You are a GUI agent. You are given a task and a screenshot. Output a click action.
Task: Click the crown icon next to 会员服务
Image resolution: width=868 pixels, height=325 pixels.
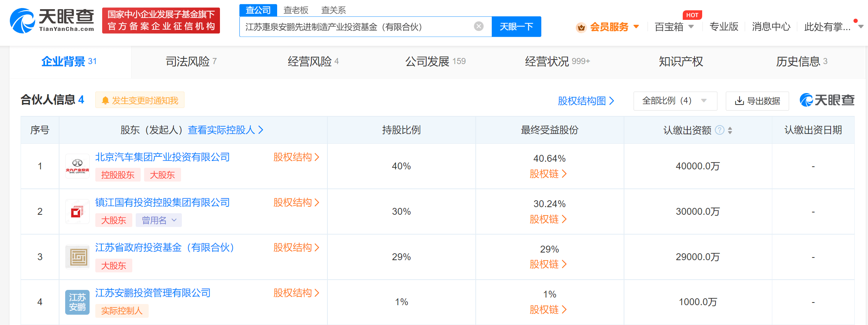581,27
